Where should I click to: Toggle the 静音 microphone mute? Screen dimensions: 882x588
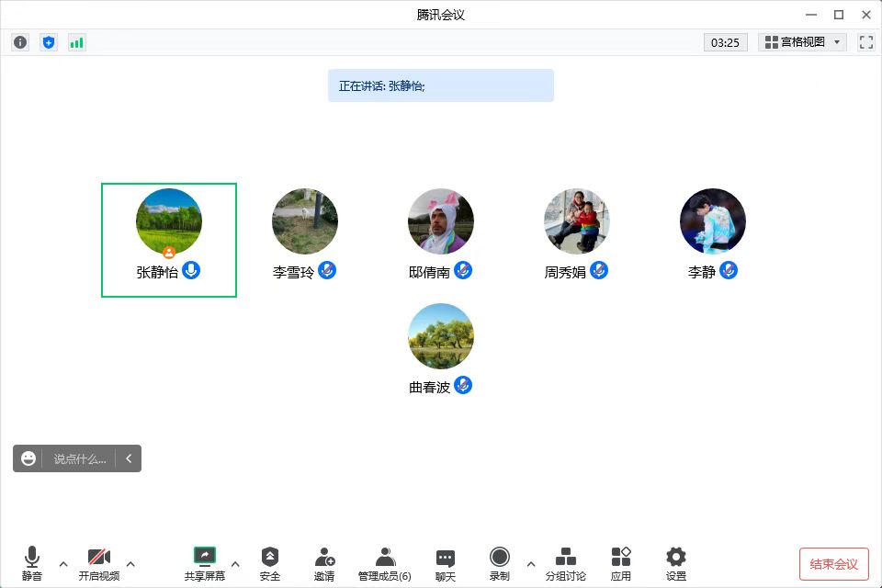tap(32, 563)
